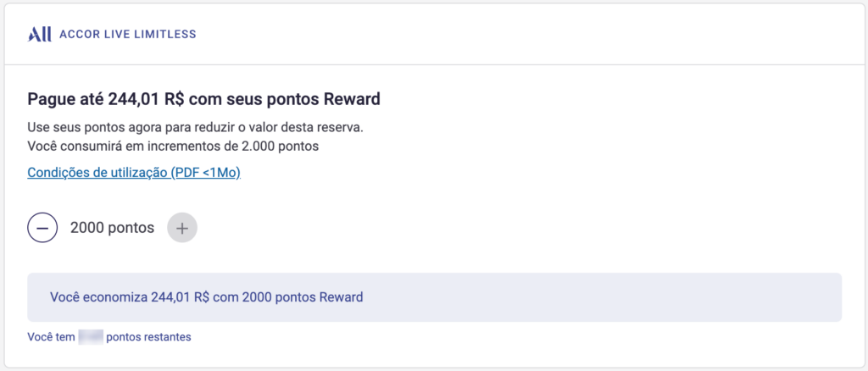The image size is (868, 371).
Task: Click the ALL logo icon
Action: pyautogui.click(x=40, y=35)
